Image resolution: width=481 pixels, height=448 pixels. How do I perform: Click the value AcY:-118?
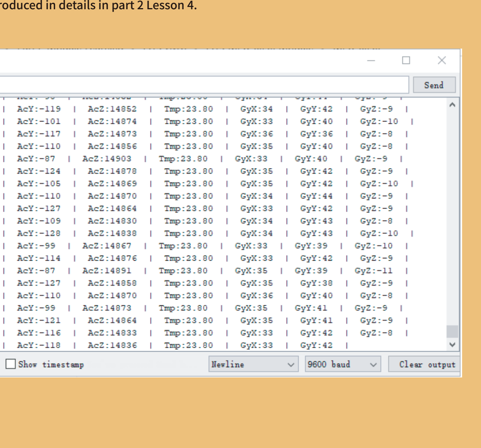tap(39, 345)
